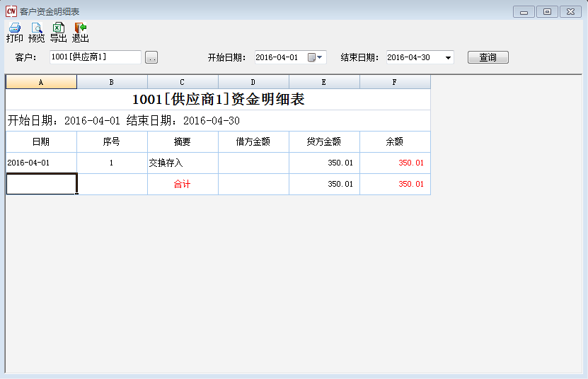The image size is (588, 379).
Task: Click the 查询 query button
Action: pos(488,57)
